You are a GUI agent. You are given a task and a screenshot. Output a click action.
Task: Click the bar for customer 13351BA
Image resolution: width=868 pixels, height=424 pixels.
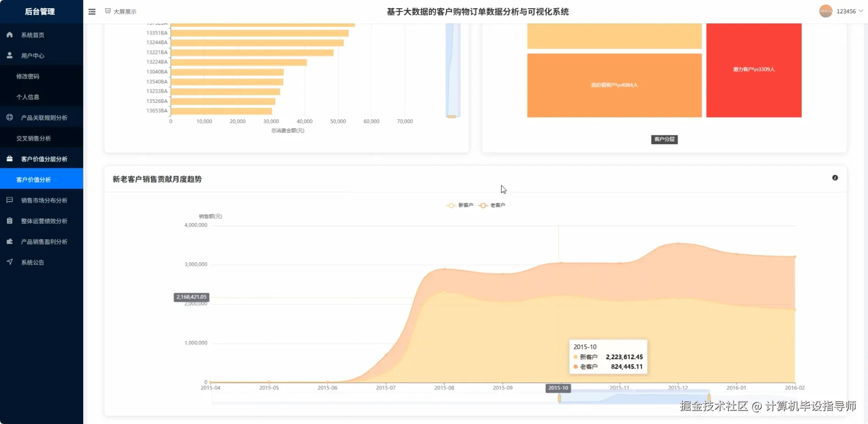click(x=260, y=33)
